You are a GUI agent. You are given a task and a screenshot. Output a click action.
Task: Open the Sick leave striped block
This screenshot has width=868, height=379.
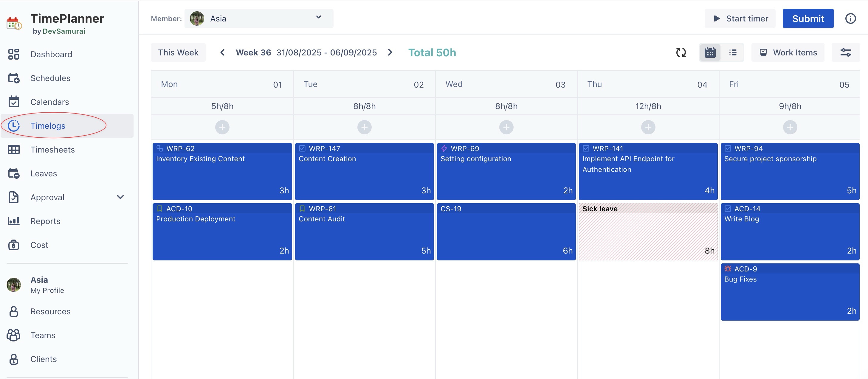pyautogui.click(x=648, y=232)
